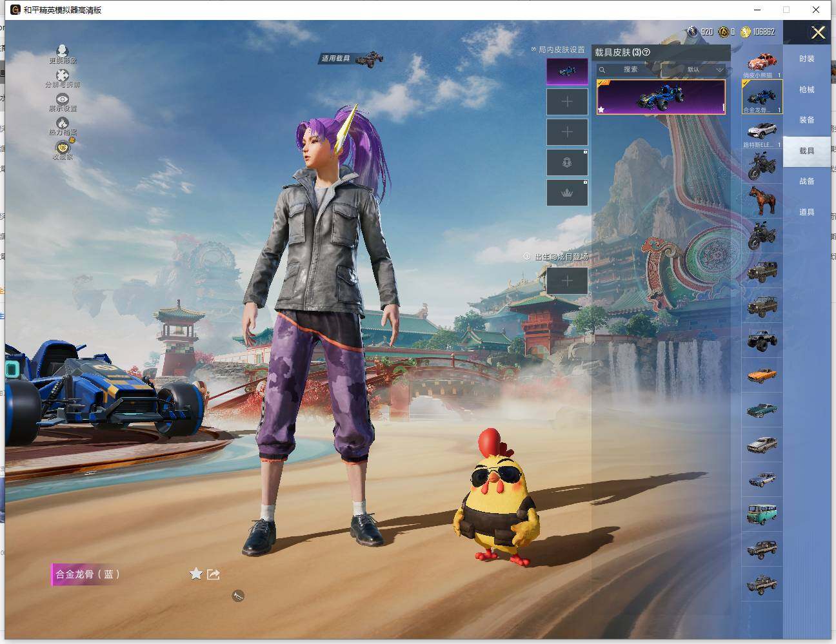Open the locked crown skin slot

click(x=567, y=193)
